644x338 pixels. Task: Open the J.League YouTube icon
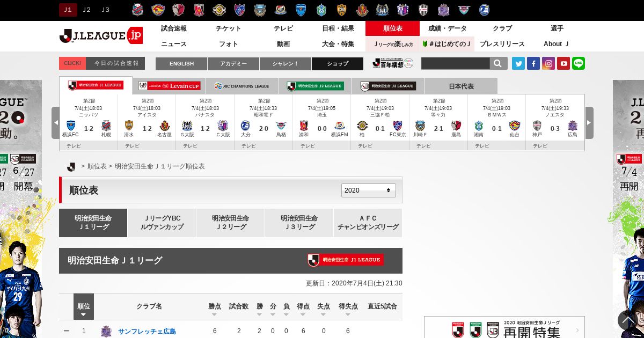(x=563, y=63)
